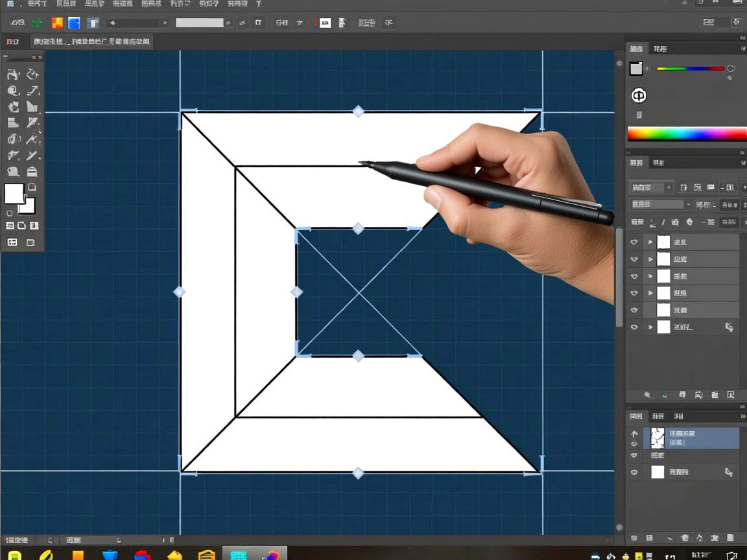This screenshot has width=747, height=560.
Task: Open the second menu in the menu bar
Action: [65, 4]
